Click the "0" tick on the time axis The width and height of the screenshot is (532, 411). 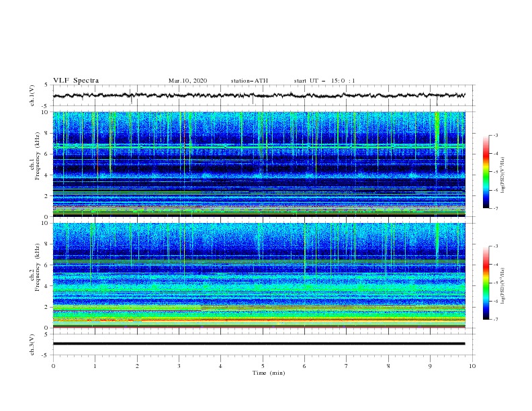tap(53, 366)
